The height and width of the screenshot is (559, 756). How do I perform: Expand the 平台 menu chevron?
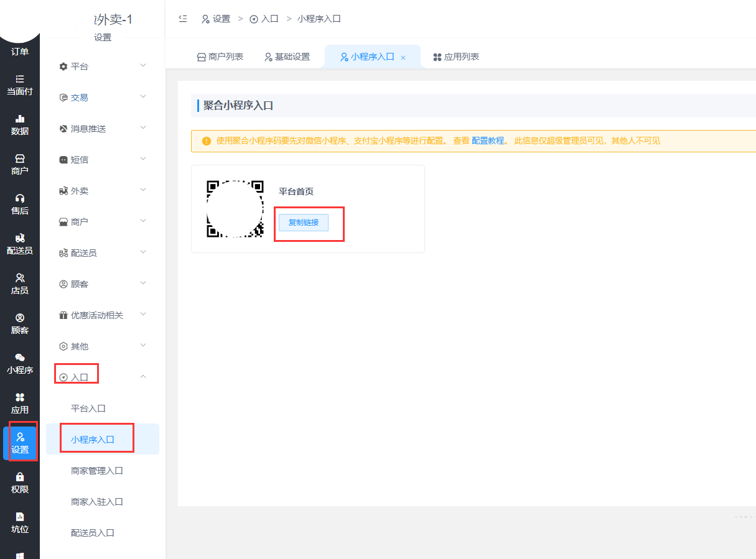[143, 65]
